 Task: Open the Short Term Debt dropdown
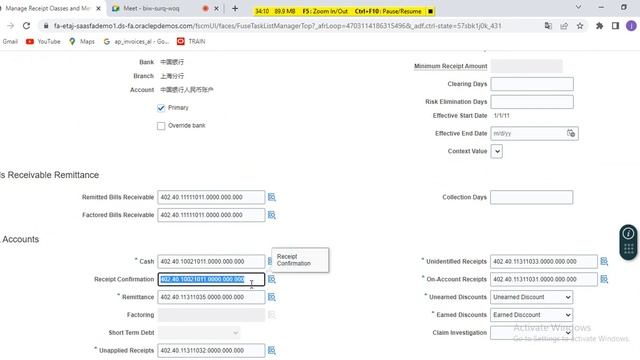coord(199,333)
